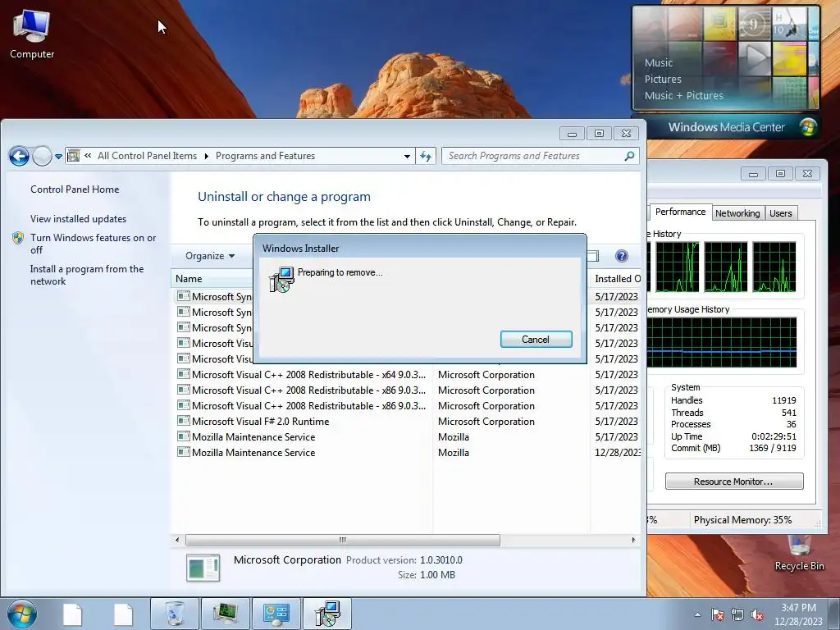This screenshot has width=840, height=630.
Task: Click program icon in details pane
Action: click(x=203, y=568)
